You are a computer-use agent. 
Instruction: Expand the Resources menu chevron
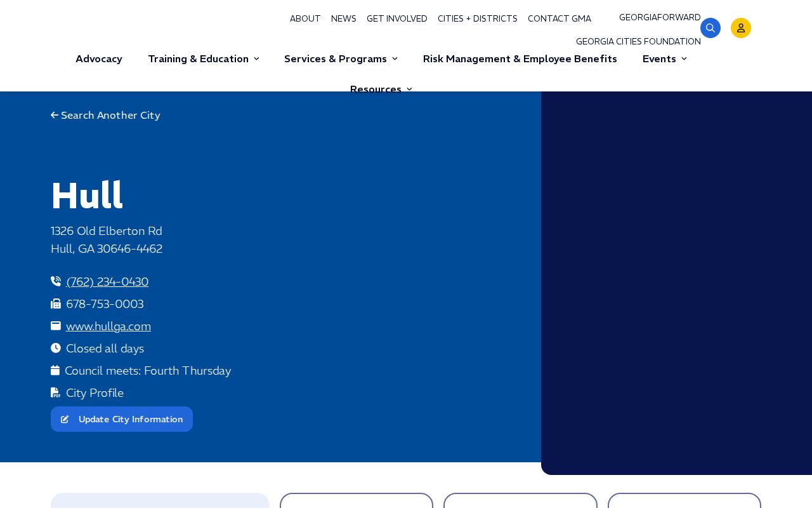point(409,89)
